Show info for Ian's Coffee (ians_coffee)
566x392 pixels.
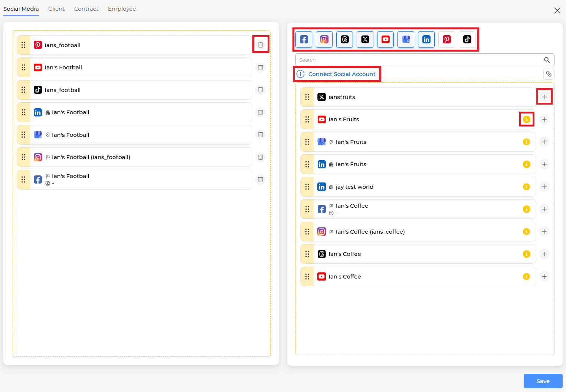527,232
